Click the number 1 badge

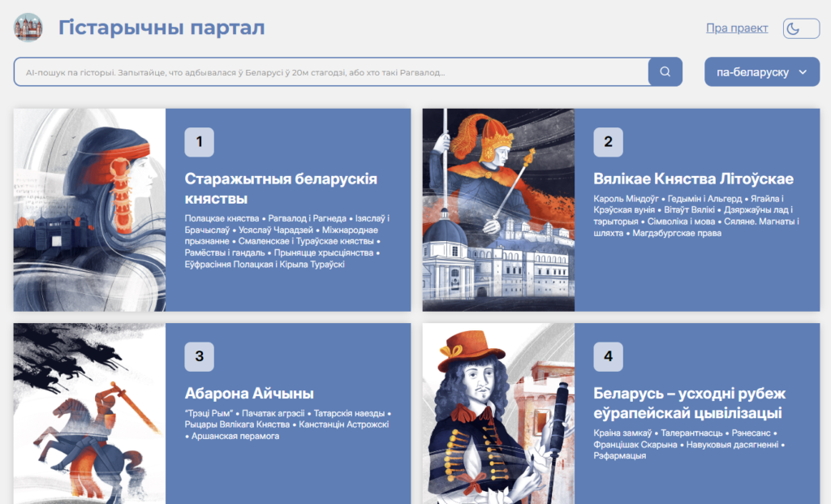point(199,142)
